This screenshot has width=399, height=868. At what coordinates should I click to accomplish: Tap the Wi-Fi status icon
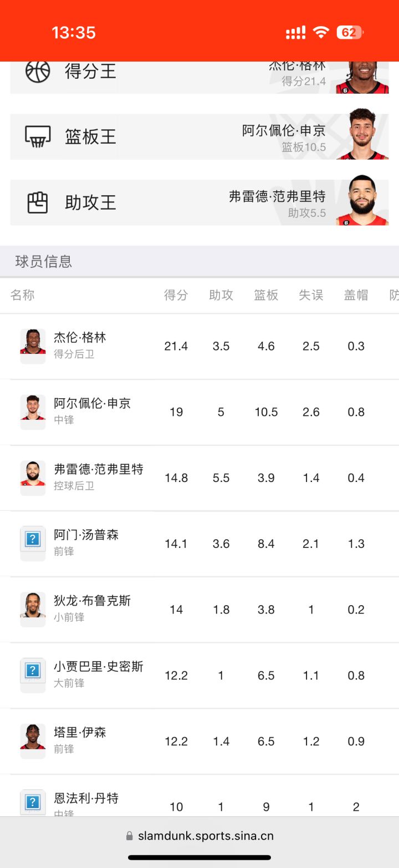pos(321,32)
